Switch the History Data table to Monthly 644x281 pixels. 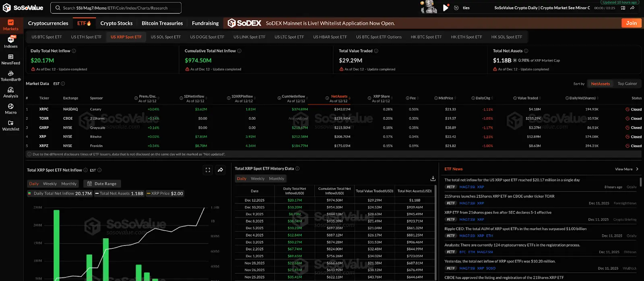point(277,179)
